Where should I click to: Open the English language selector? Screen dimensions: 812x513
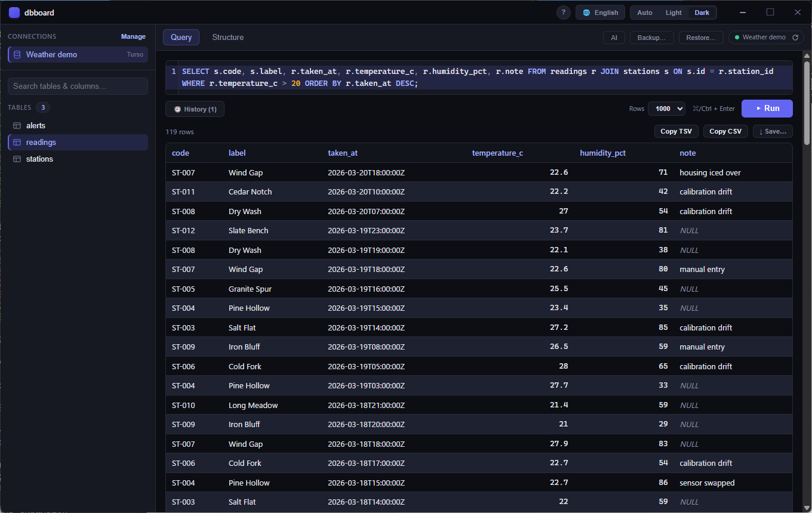pos(601,13)
